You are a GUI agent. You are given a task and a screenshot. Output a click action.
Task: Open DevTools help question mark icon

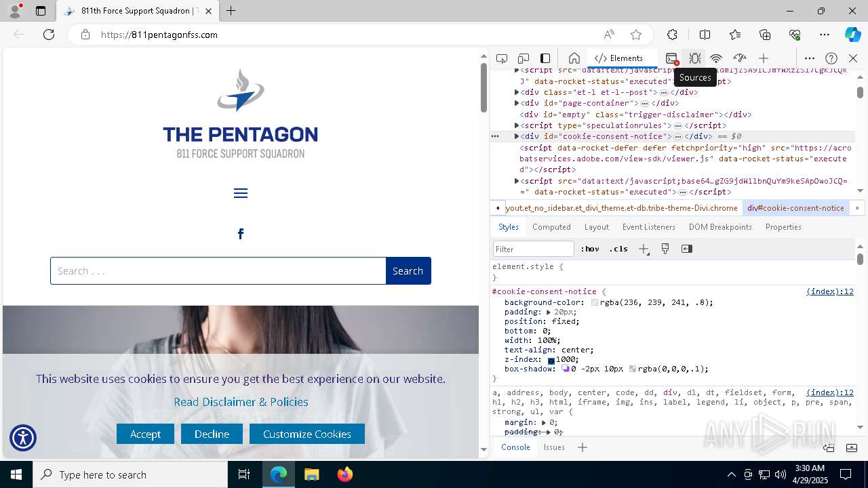[831, 58]
